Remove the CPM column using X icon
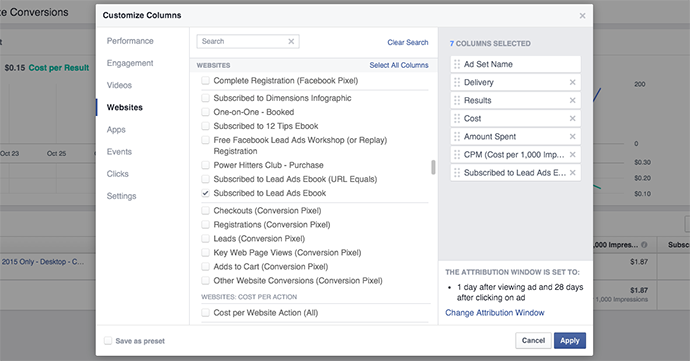 point(573,155)
